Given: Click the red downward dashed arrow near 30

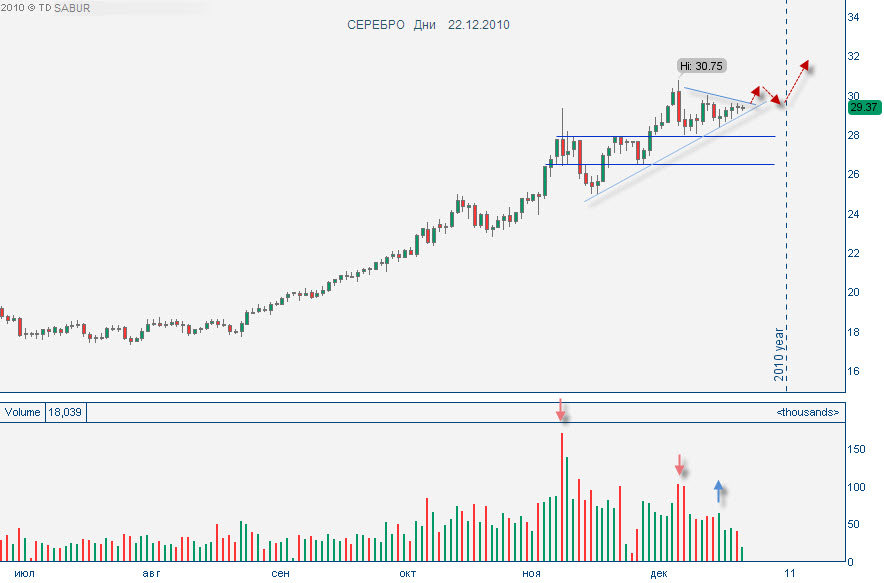Looking at the screenshot, I should (x=771, y=96).
